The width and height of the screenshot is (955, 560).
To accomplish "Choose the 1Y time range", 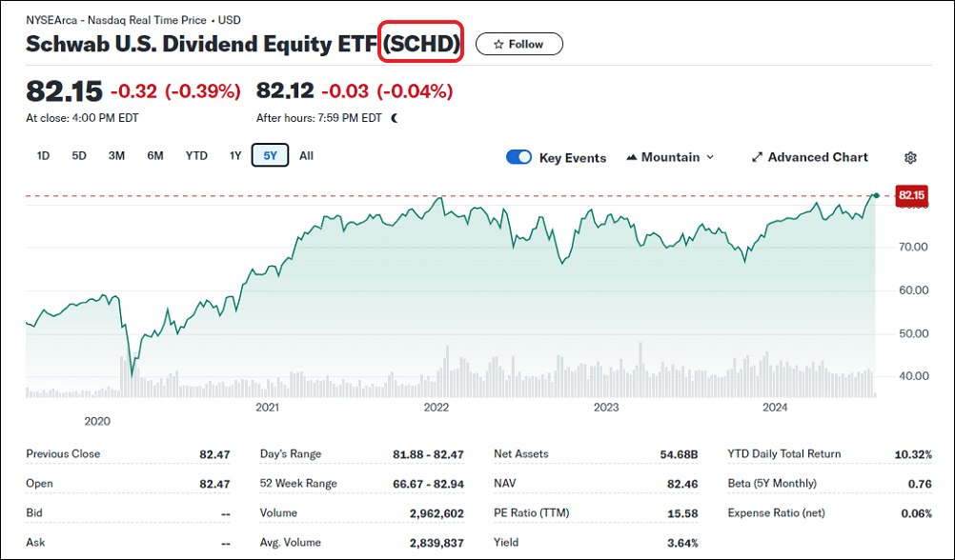I will (235, 156).
